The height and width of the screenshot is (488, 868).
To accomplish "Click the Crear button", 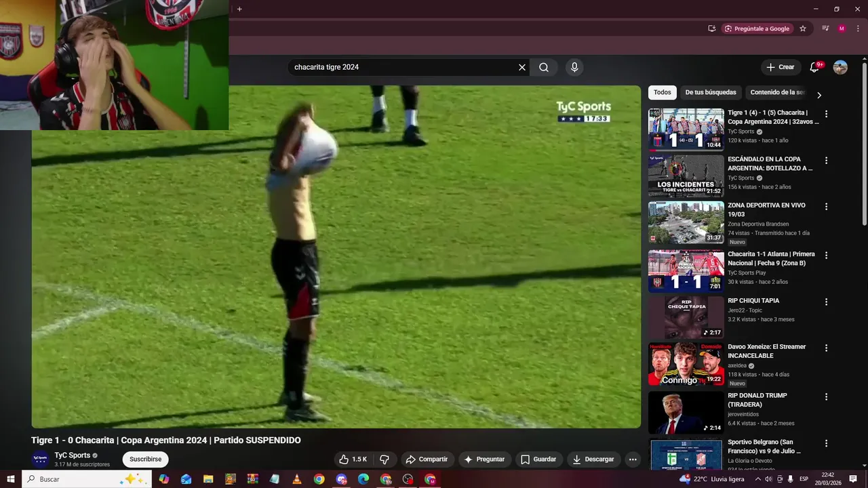I will pyautogui.click(x=780, y=67).
